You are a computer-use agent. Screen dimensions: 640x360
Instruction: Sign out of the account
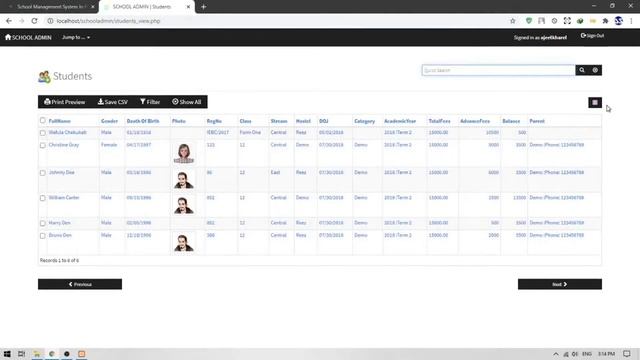pos(592,36)
